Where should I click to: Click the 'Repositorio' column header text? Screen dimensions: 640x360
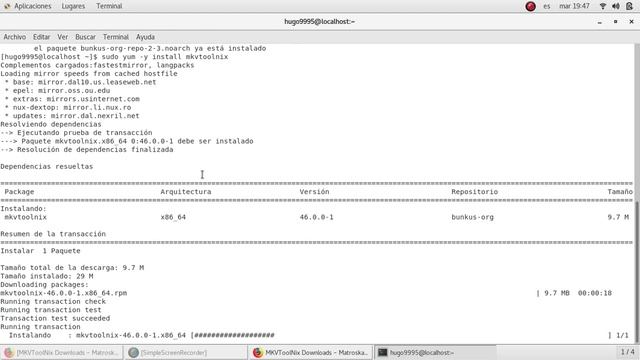click(474, 192)
